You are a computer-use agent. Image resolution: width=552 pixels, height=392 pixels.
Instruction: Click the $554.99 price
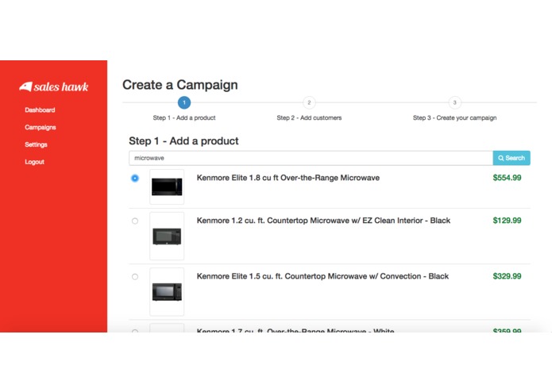pyautogui.click(x=507, y=178)
